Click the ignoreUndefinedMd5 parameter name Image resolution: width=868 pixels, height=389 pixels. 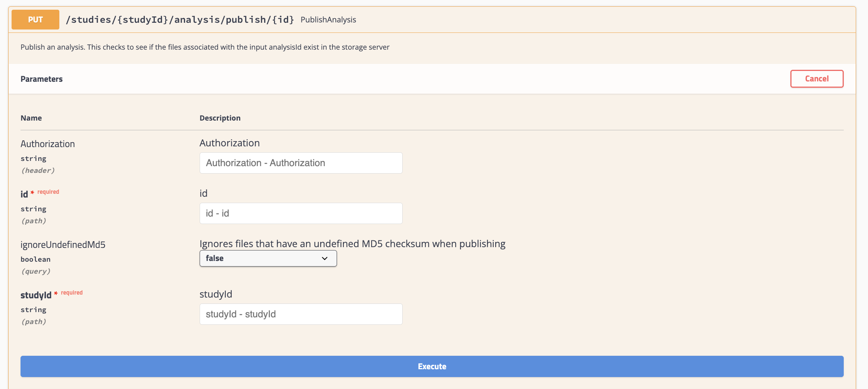63,245
